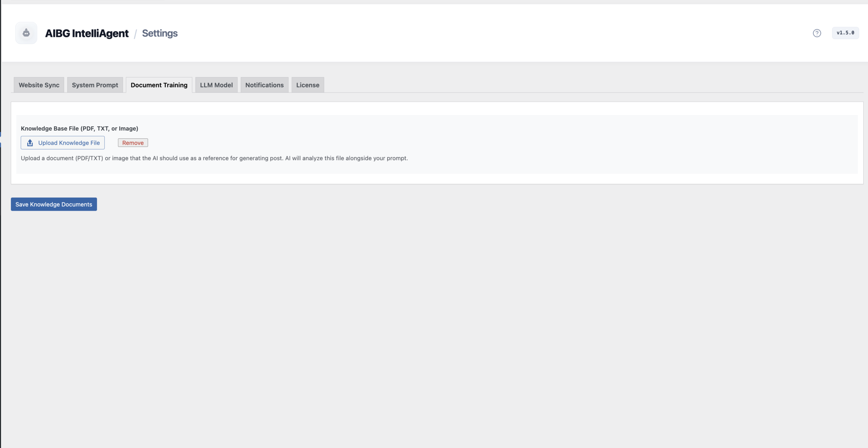Image resolution: width=868 pixels, height=448 pixels.
Task: Open the License tab
Action: click(x=307, y=85)
